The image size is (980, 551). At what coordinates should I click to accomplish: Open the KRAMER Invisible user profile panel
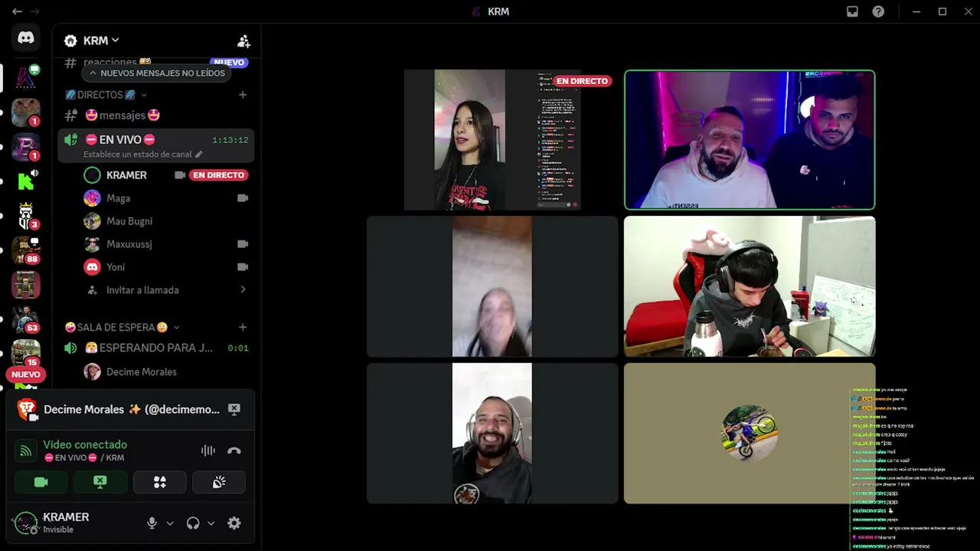75,523
